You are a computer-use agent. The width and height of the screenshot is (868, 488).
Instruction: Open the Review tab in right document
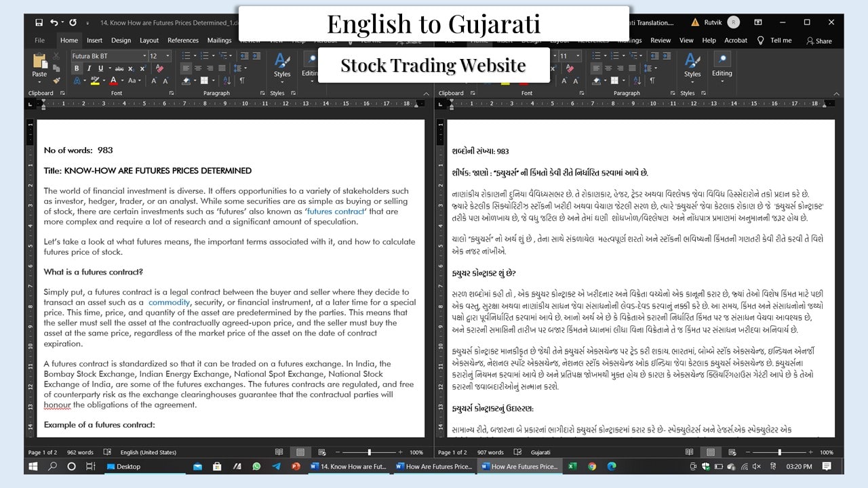[660, 40]
